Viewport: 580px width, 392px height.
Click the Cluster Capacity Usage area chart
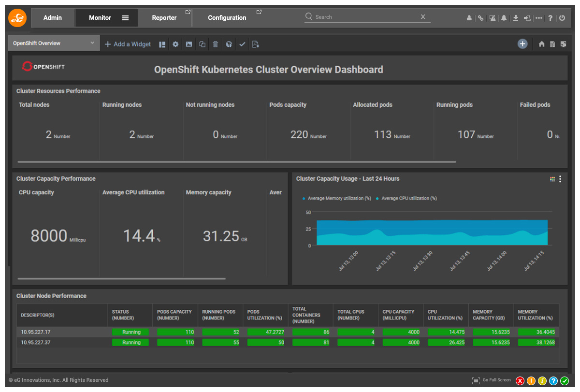pyautogui.click(x=432, y=232)
